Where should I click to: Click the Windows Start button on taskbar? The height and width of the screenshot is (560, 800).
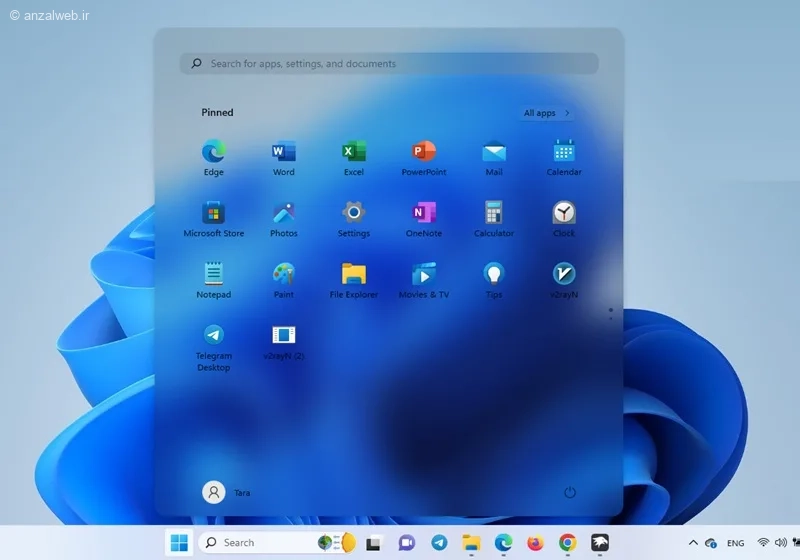coord(179,543)
